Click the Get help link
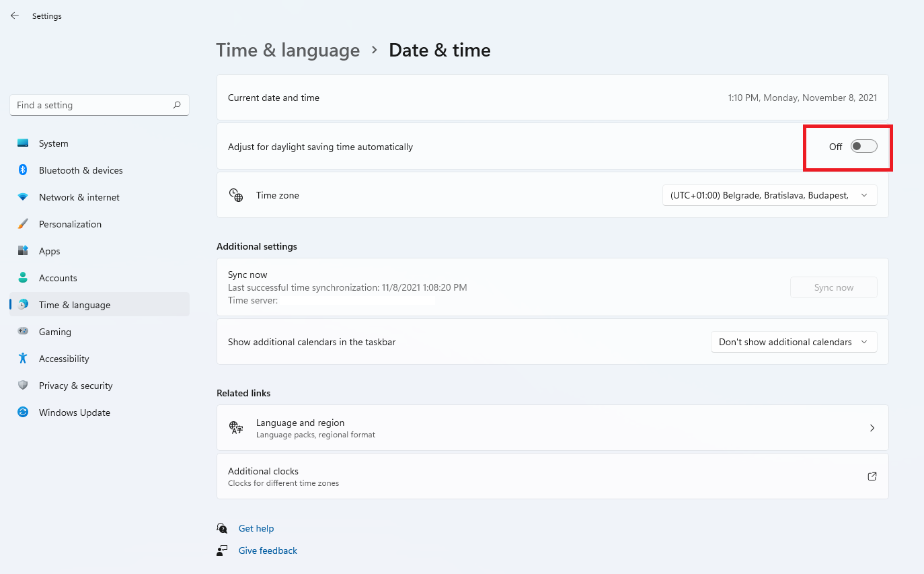Screen dimensions: 924x574 coord(256,529)
